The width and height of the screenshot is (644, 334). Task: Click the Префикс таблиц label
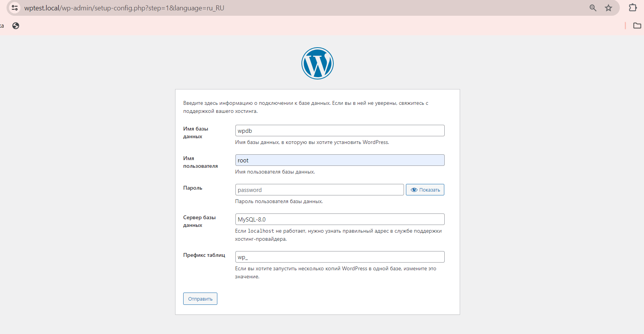(x=204, y=255)
